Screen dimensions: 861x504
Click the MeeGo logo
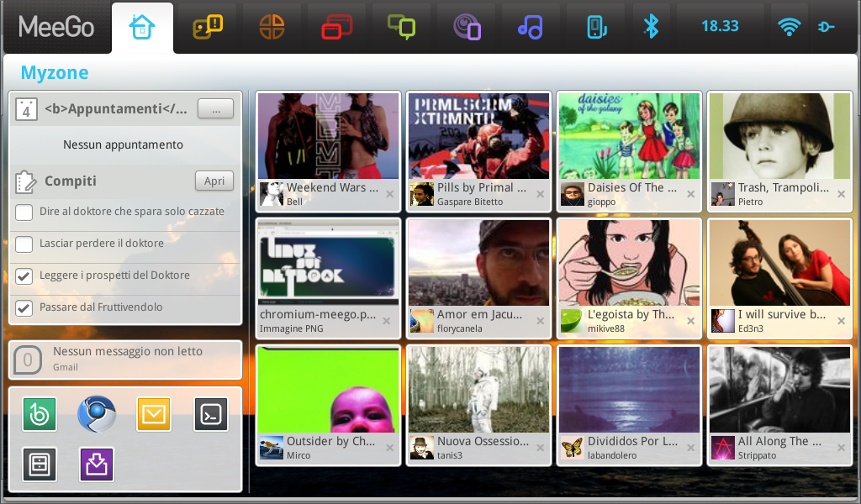coord(56,26)
